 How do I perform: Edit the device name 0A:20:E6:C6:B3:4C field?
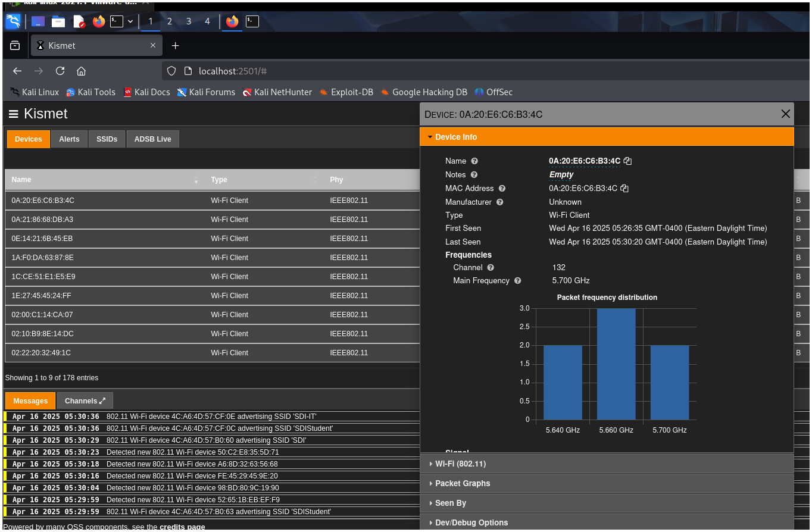(x=585, y=161)
